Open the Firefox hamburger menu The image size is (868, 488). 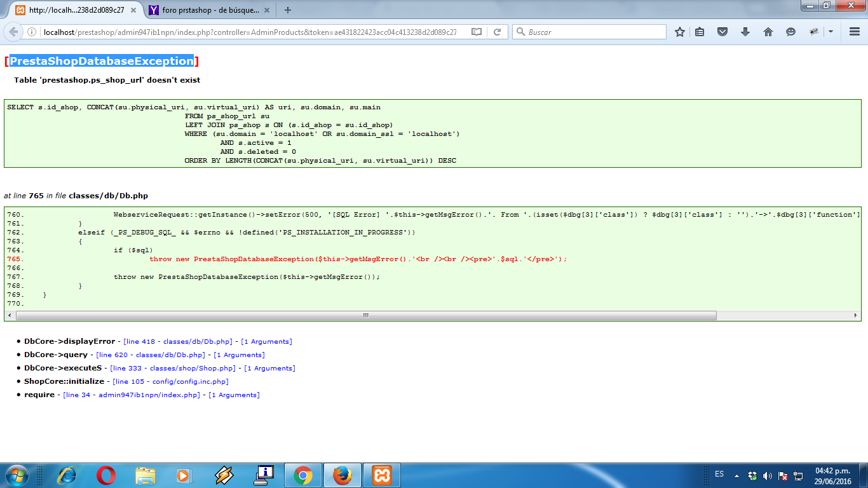click(x=854, y=32)
